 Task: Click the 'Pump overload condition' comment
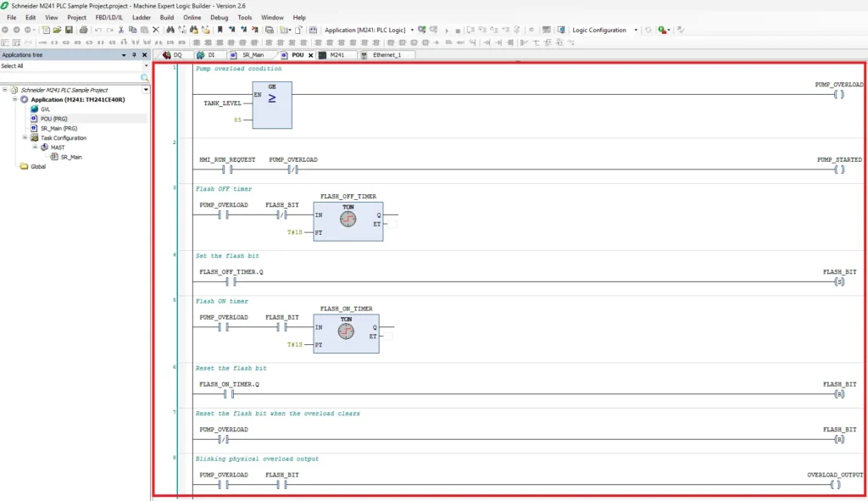(x=238, y=69)
